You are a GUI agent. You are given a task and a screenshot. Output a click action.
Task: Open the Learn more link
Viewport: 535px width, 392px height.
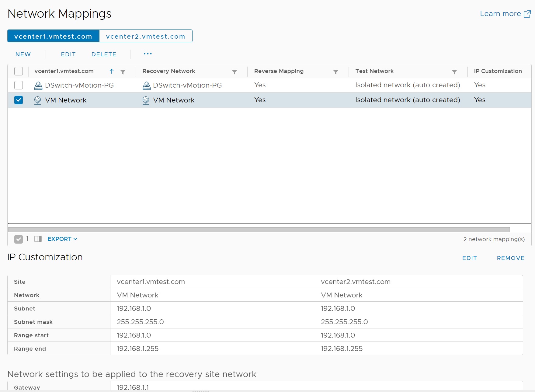[x=505, y=14]
